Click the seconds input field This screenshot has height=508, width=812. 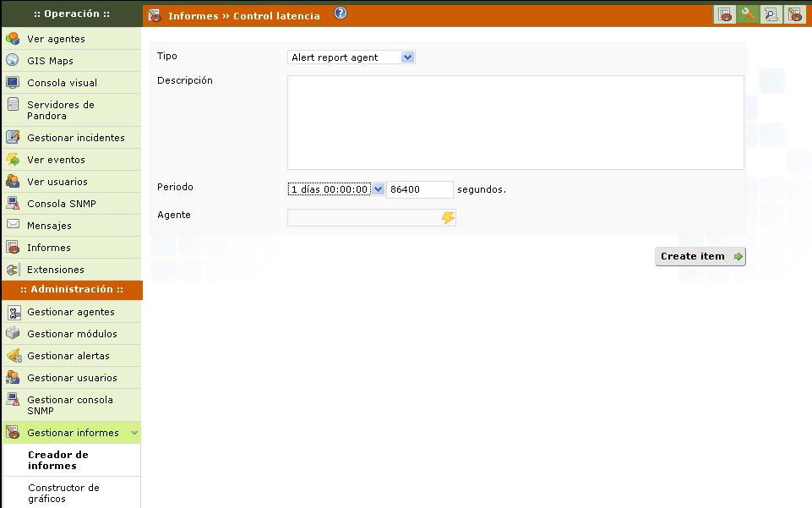tap(419, 189)
